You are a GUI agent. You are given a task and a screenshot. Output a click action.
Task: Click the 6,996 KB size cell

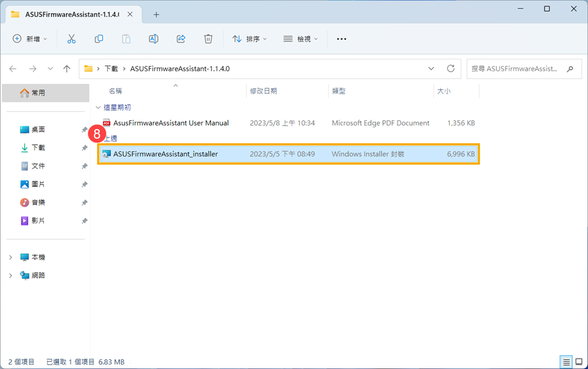click(461, 154)
